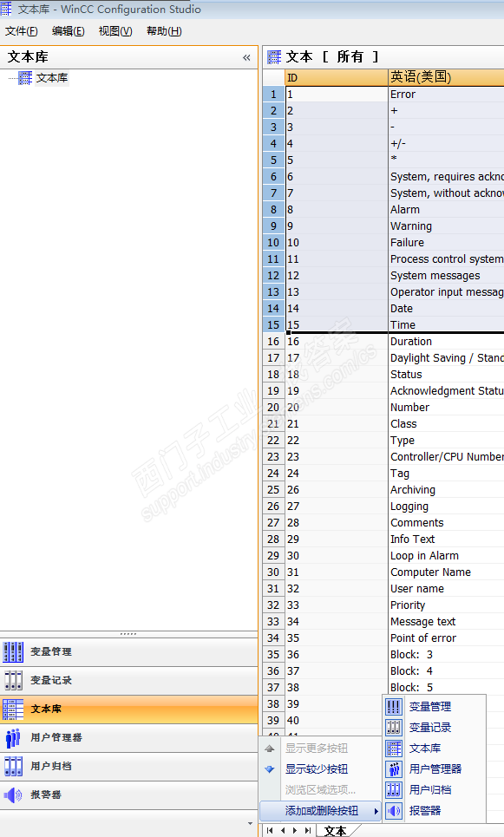Click the 报警器 speaker navigation icon

tap(13, 794)
